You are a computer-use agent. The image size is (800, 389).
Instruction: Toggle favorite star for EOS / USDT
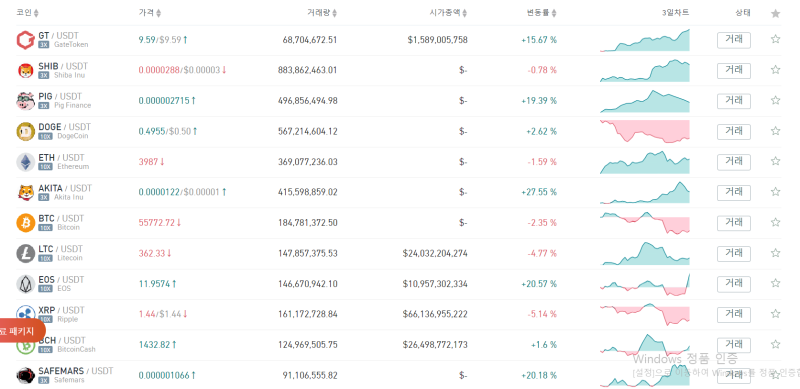[x=776, y=283]
